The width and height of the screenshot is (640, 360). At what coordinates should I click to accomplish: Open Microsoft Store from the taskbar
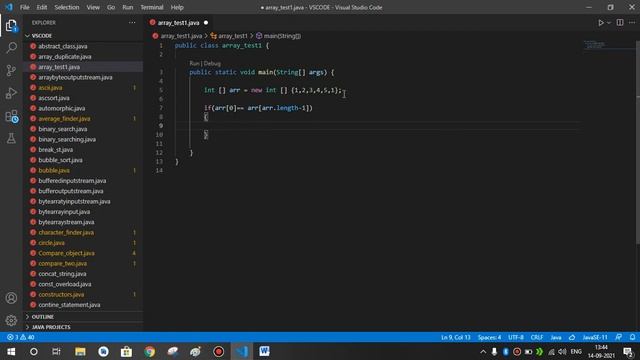126,351
